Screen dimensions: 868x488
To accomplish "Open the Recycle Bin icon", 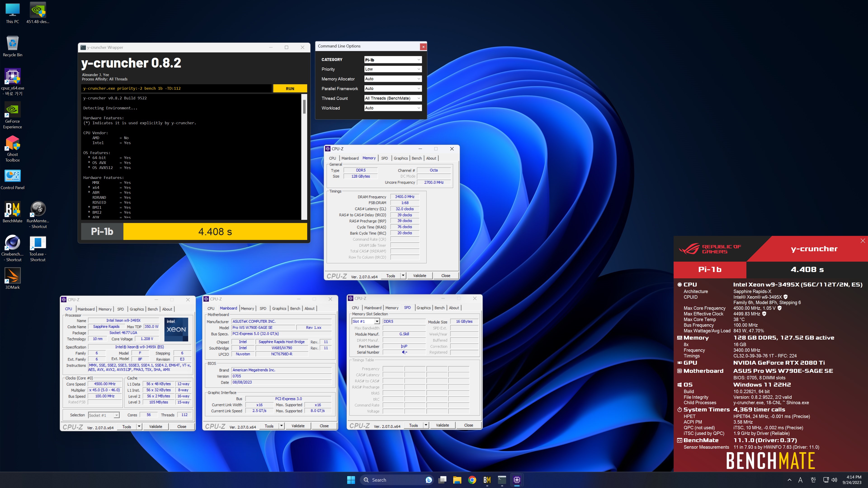I will [12, 47].
